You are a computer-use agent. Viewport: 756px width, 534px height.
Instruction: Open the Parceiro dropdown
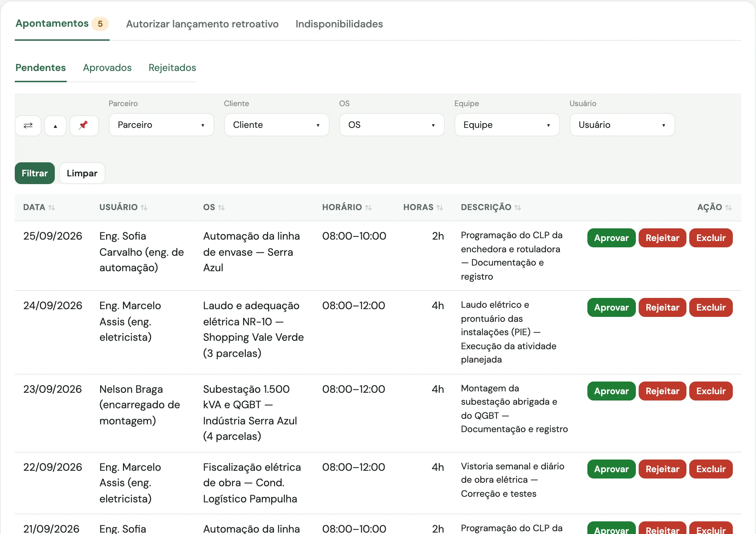162,125
